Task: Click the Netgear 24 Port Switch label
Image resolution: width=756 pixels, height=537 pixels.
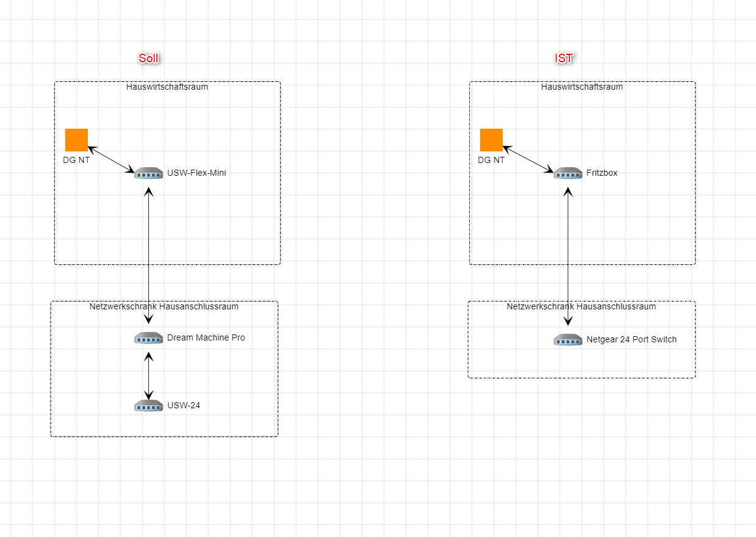Action: [x=632, y=339]
